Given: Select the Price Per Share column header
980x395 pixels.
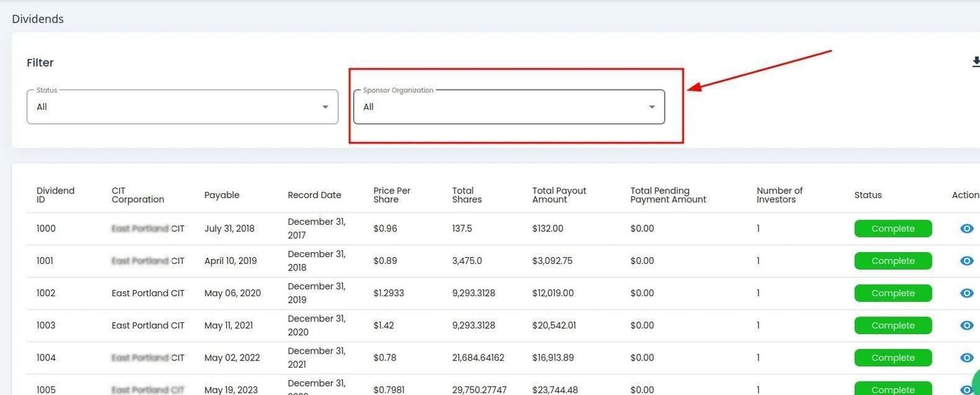Looking at the screenshot, I should pyautogui.click(x=392, y=195).
